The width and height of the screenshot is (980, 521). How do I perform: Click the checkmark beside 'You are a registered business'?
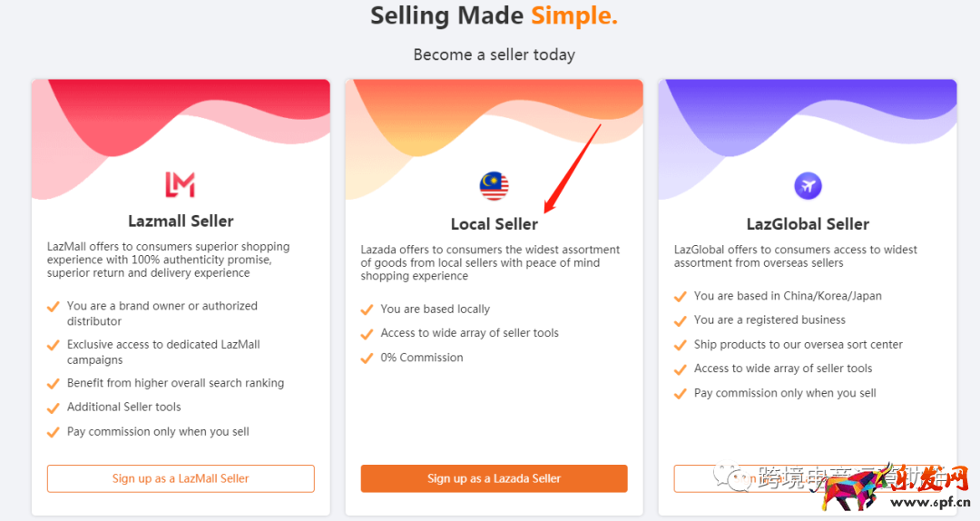tap(680, 320)
